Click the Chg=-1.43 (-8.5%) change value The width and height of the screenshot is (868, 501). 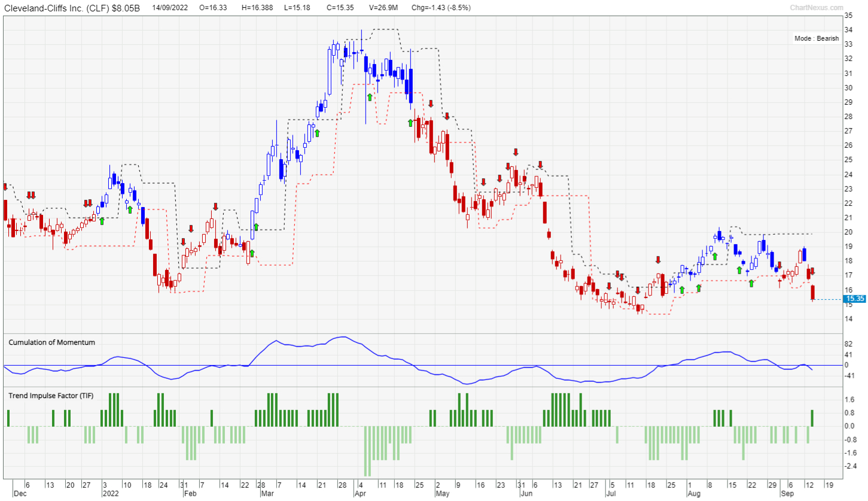click(441, 8)
